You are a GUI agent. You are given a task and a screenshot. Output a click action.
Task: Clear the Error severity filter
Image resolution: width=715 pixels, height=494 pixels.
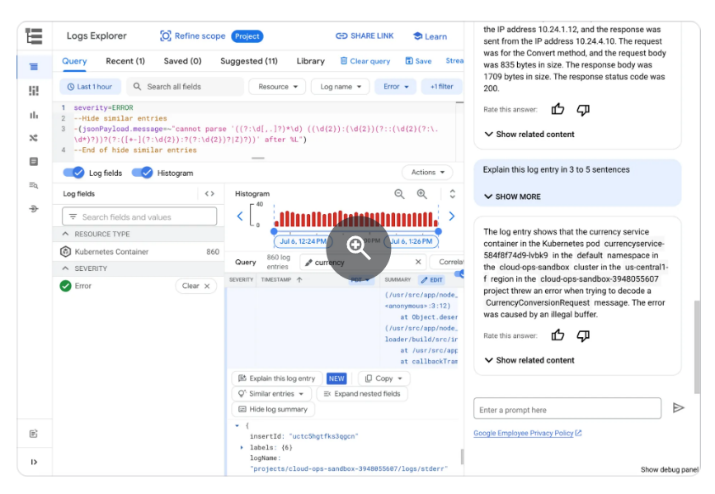point(196,286)
